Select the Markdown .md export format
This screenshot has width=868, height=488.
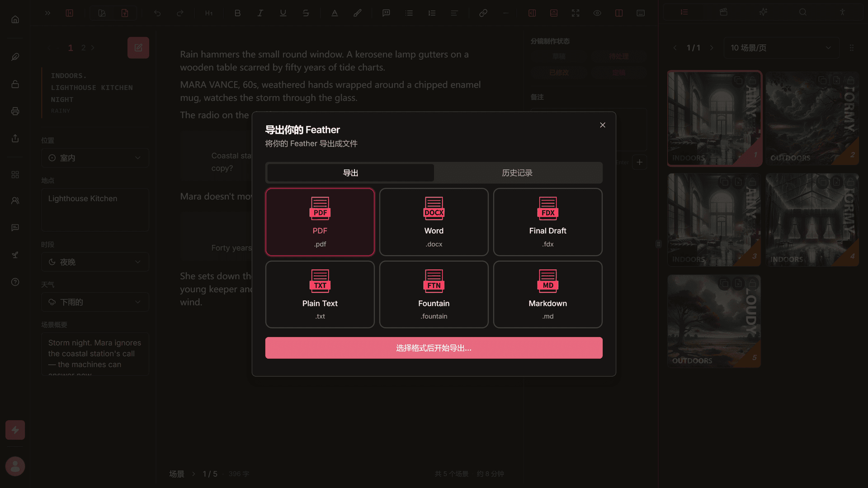[547, 294]
